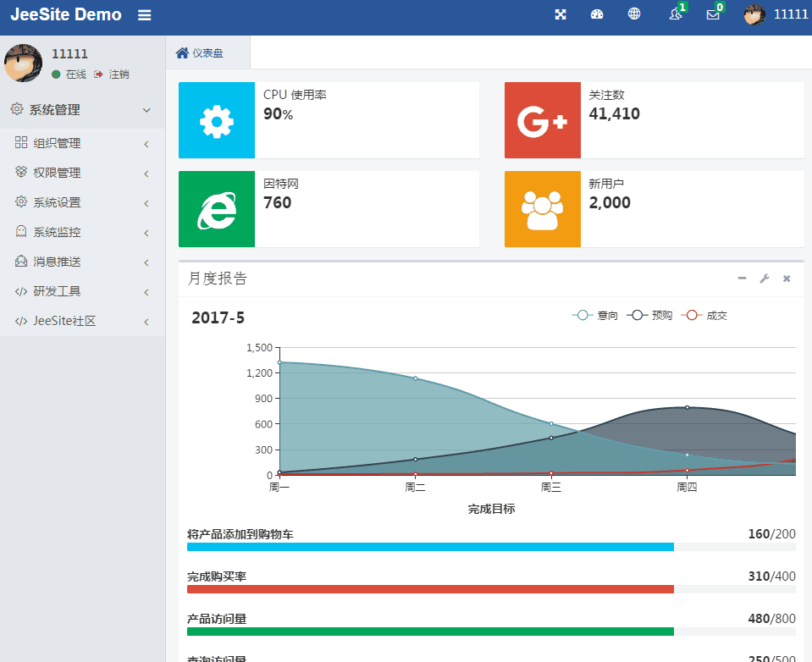Open the 研发工具 sidebar menu item
This screenshot has height=662, width=812.
coord(82,291)
